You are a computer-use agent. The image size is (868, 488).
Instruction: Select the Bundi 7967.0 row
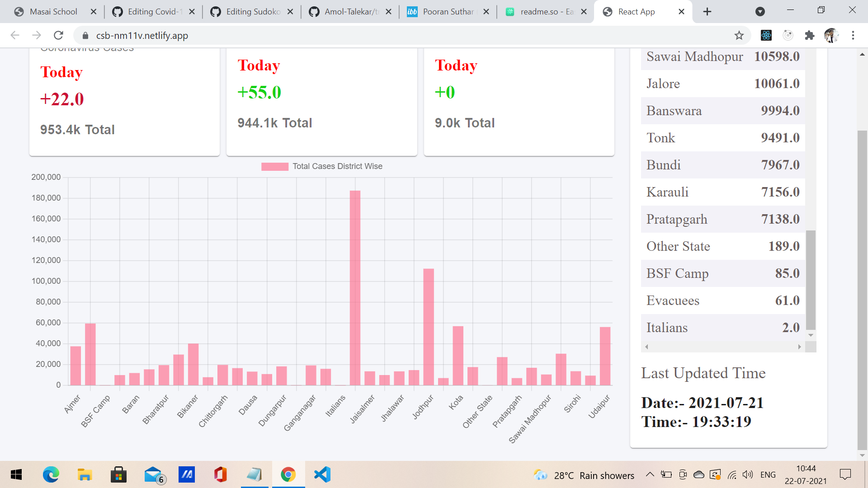[723, 165]
